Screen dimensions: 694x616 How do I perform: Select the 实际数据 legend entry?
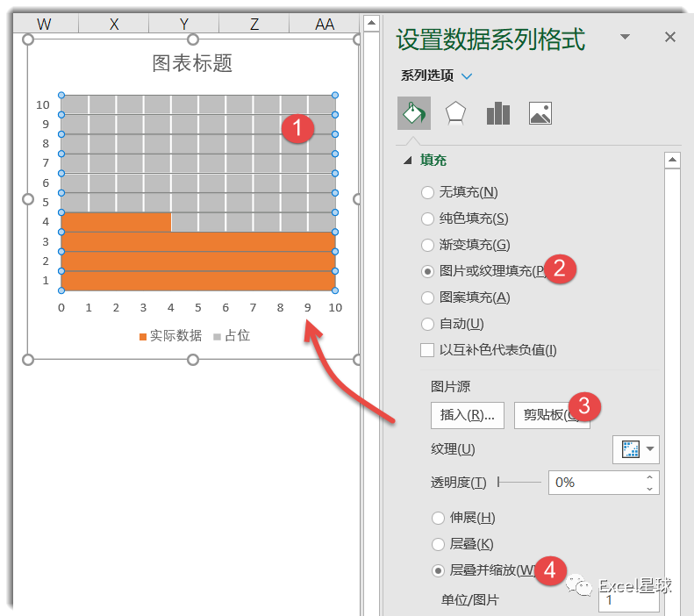(171, 336)
